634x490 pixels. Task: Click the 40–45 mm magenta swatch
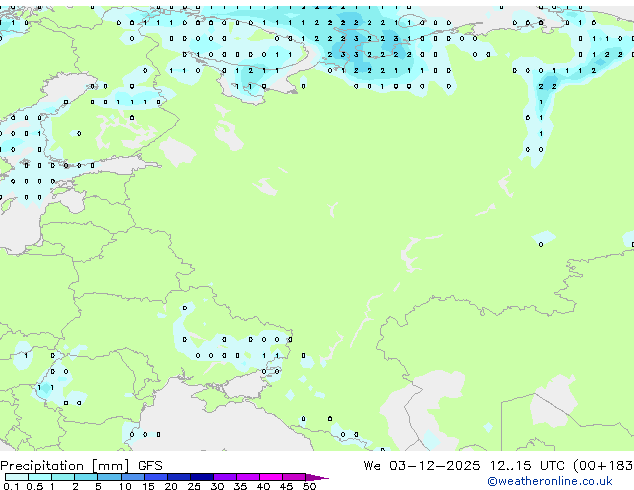point(271,477)
